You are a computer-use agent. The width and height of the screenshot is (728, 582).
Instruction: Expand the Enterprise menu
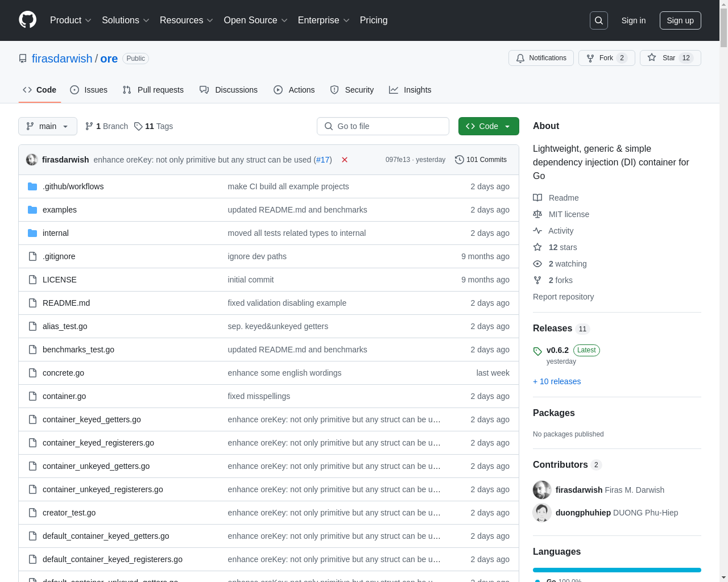tap(324, 20)
